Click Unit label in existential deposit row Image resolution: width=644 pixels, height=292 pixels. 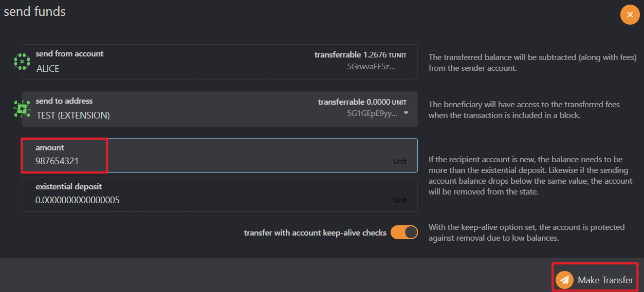[399, 200]
